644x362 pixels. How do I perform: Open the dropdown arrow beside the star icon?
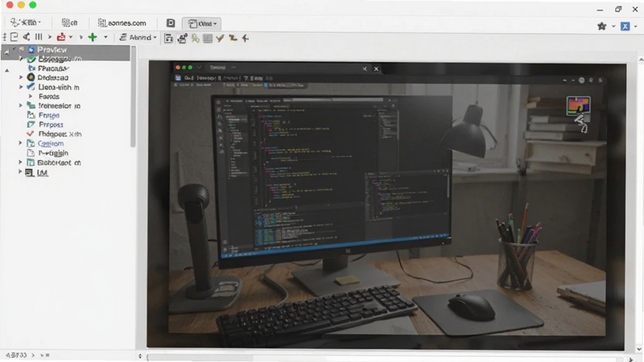pos(613,27)
